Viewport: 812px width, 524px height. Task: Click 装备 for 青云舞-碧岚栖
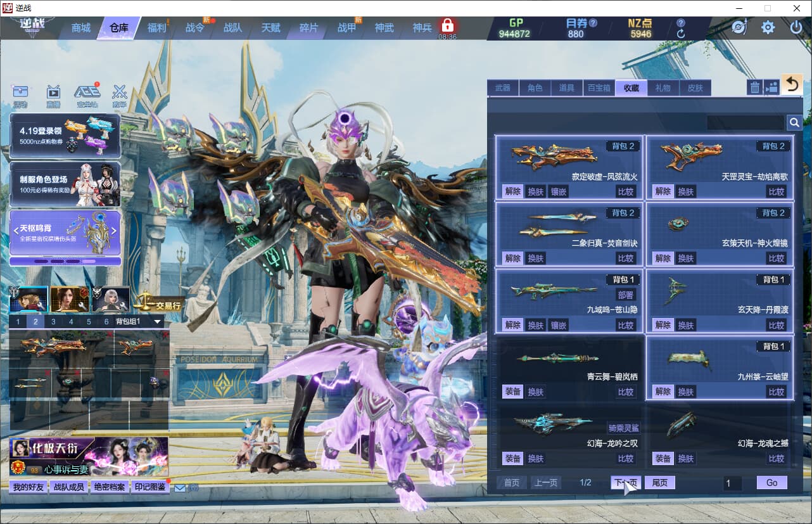512,392
